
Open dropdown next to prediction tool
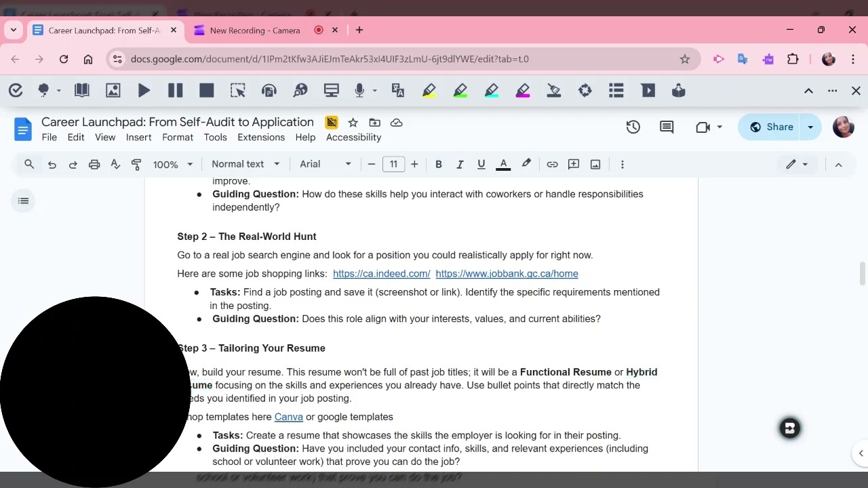tap(59, 91)
